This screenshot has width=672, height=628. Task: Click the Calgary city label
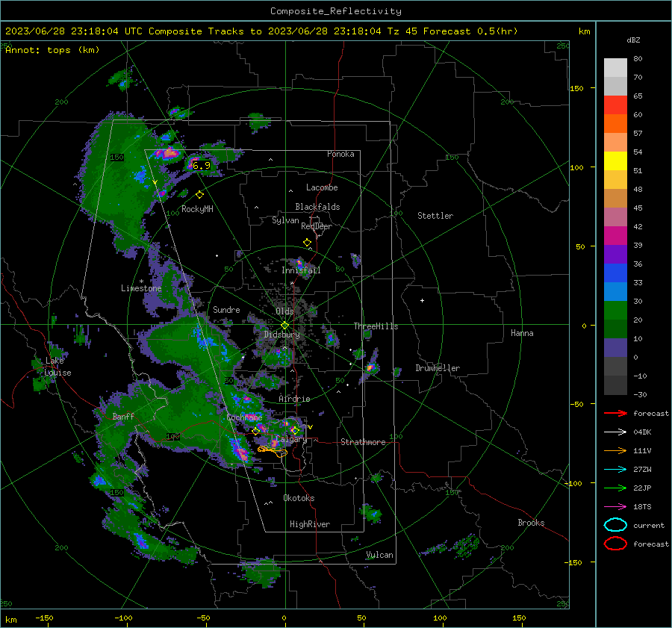[x=291, y=439]
